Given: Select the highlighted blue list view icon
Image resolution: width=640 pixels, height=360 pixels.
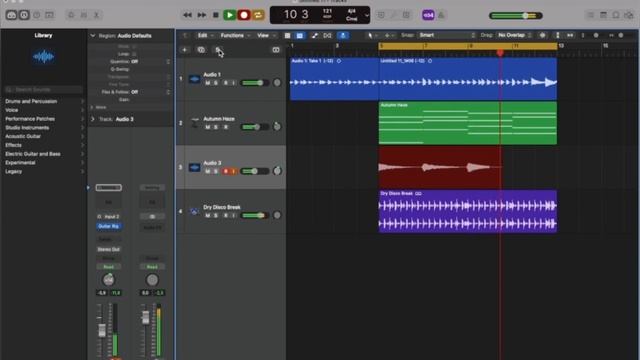Looking at the screenshot, I should 300,36.
